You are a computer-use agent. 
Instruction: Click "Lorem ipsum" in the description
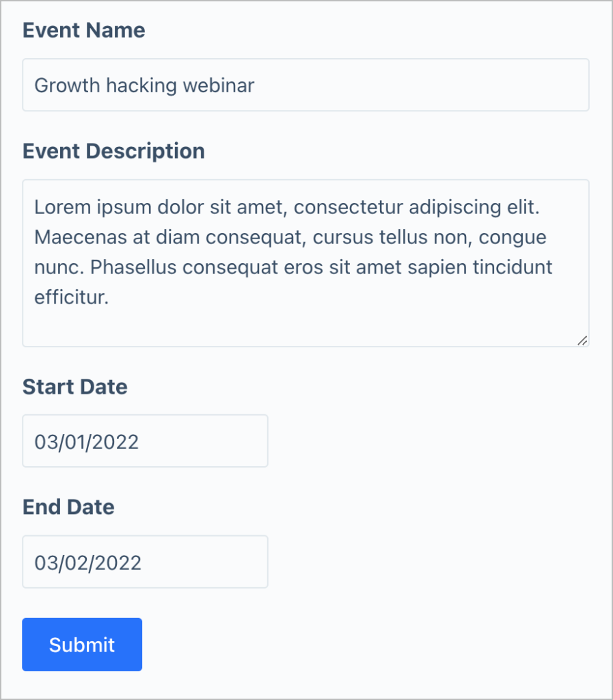80,206
